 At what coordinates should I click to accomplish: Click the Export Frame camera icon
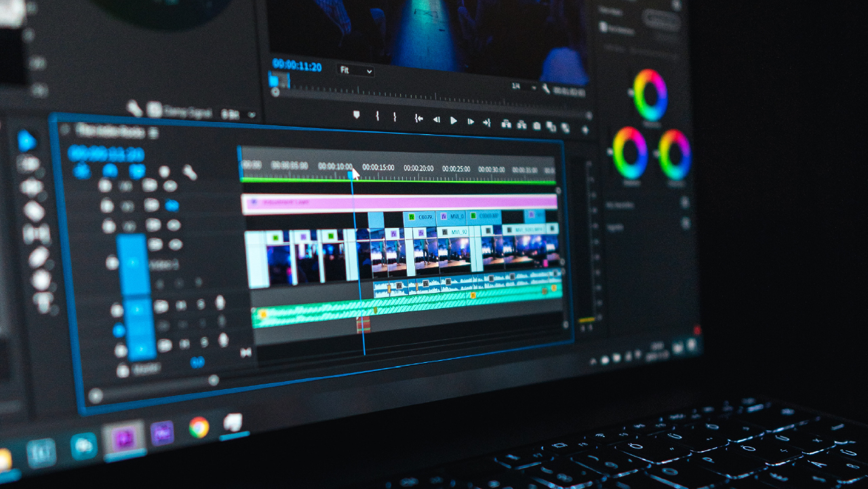point(536,125)
